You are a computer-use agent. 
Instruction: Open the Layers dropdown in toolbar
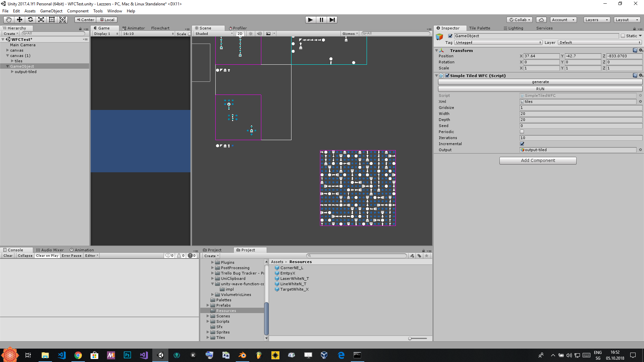597,20
